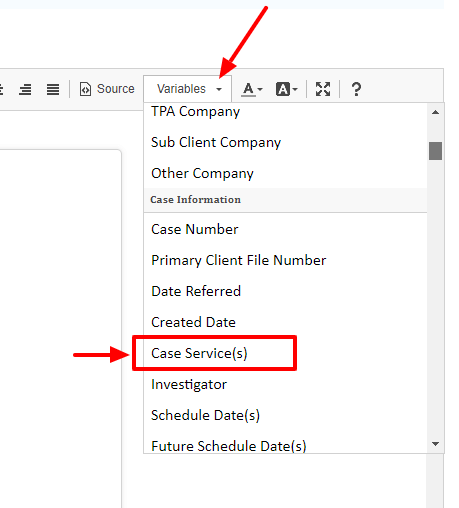Click the Variables dropdown caret arrow

coord(219,89)
